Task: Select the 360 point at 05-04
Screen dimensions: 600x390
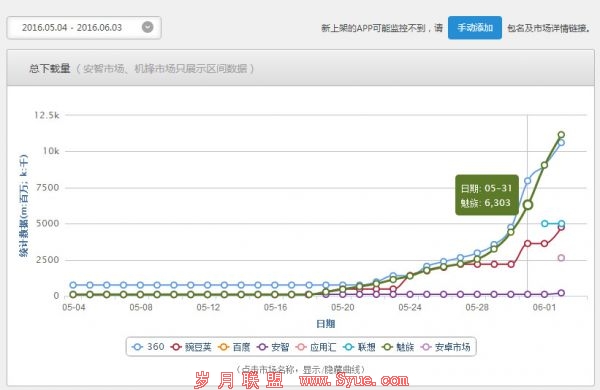Action: coord(73,285)
